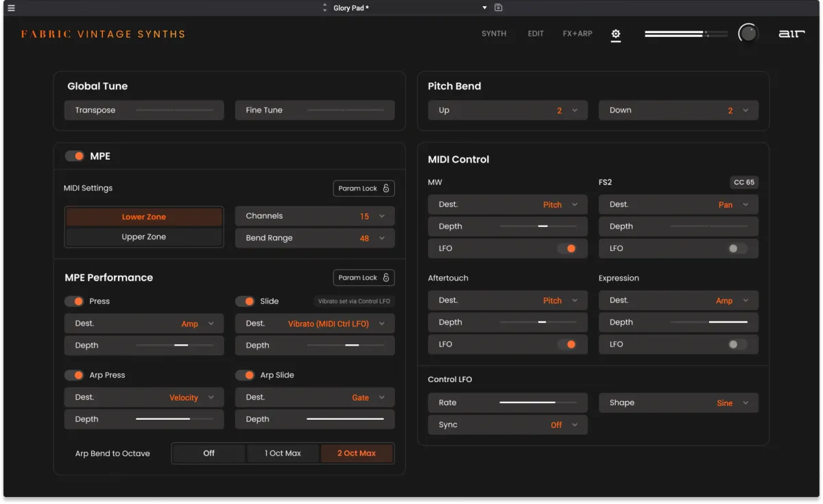The height and width of the screenshot is (504, 823).
Task: Toggle the MPE switch off
Action: (x=75, y=156)
